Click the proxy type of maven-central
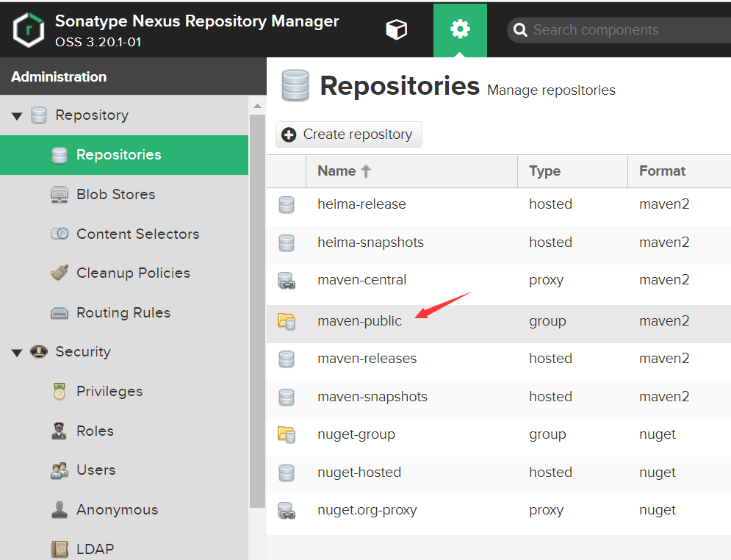This screenshot has height=560, width=731. [x=547, y=280]
